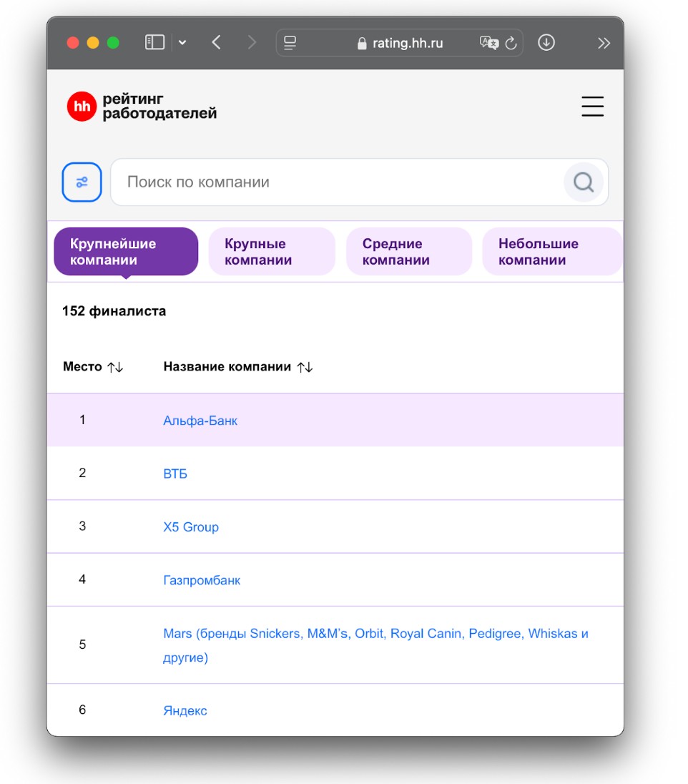Screen dimensions: 688x784
Task: Reload the page with refresh icon
Action: tap(511, 43)
